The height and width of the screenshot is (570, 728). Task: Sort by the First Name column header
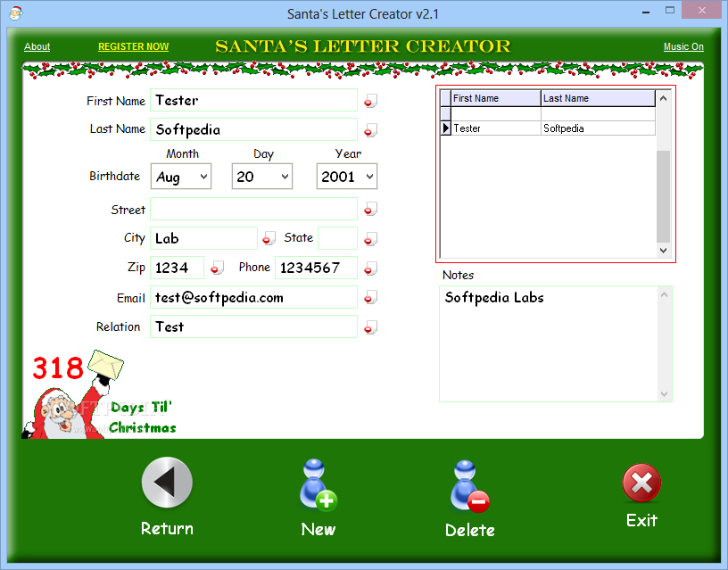pyautogui.click(x=496, y=98)
